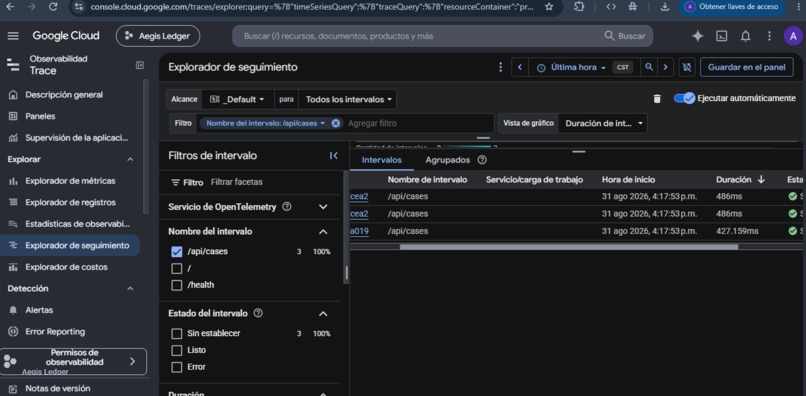Viewport: 806px width, 396px height.
Task: Open help icon for Estado del intervalo
Action: click(x=258, y=313)
